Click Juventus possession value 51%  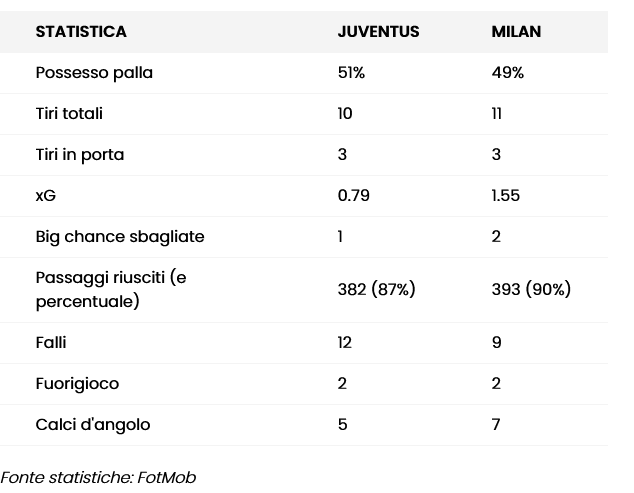[x=351, y=73]
